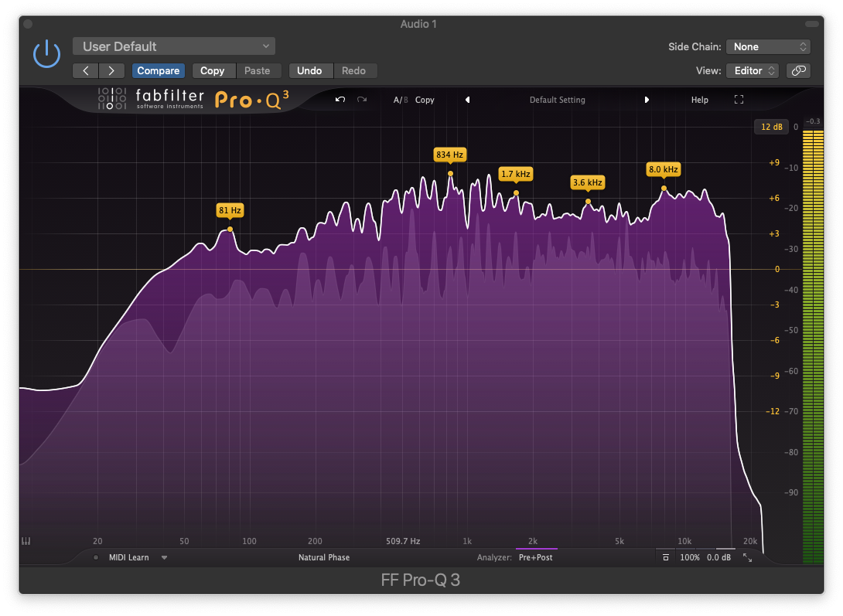Click the 8.0 kHz spectrum peak label
843x616 pixels.
[x=663, y=169]
